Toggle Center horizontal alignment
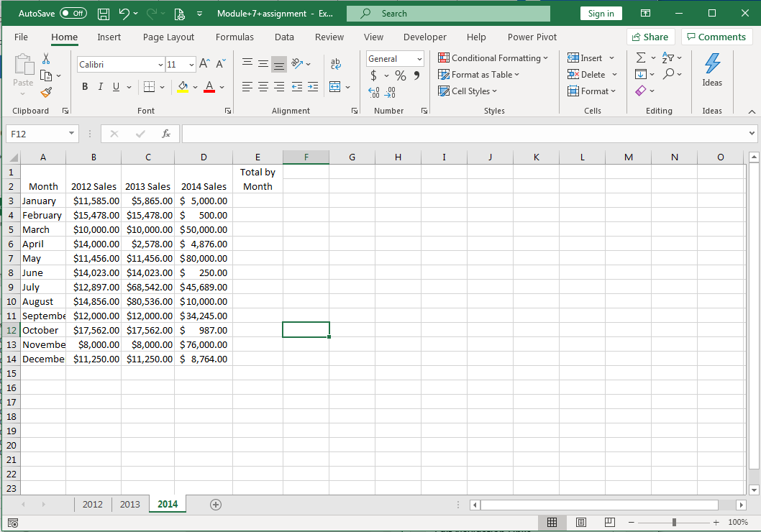This screenshot has width=761, height=532. click(263, 87)
